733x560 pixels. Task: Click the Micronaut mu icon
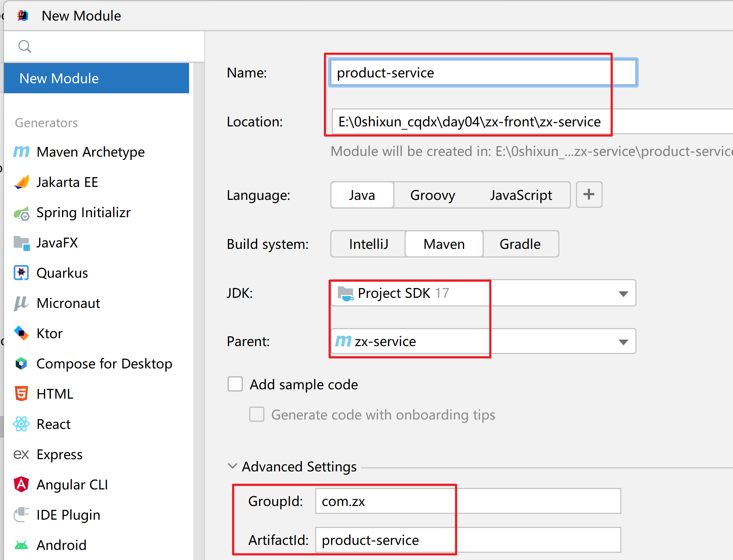(21, 303)
